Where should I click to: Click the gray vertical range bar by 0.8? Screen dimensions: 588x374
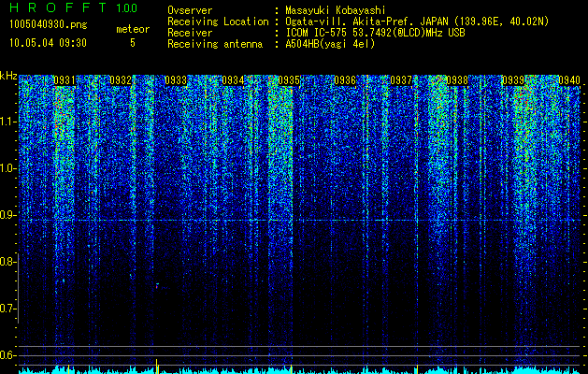click(x=18, y=288)
